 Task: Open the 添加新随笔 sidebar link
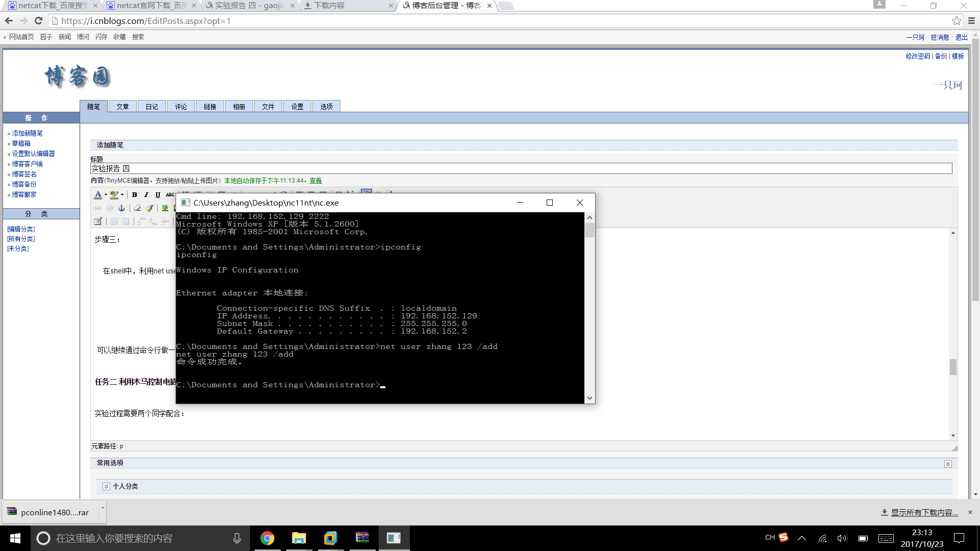pos(27,133)
